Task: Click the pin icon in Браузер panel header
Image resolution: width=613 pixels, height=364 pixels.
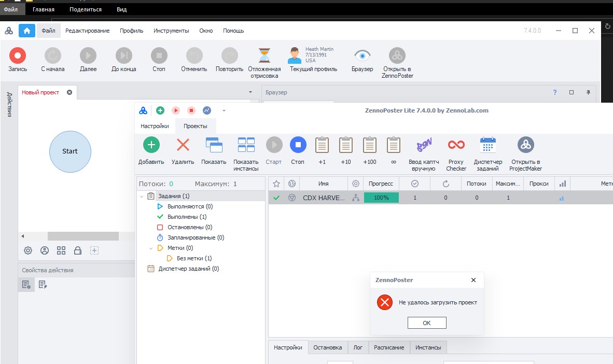Action: click(x=588, y=92)
